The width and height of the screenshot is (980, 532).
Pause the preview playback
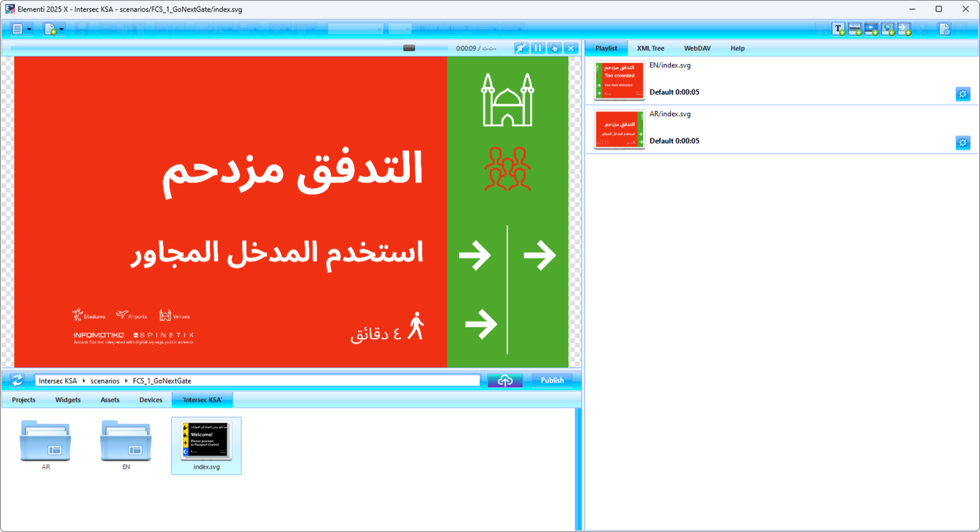(x=538, y=47)
